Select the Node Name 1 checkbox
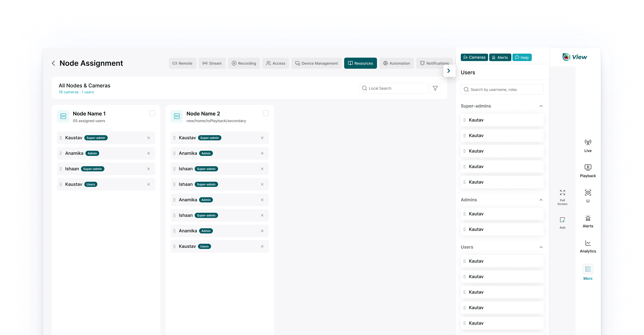Image resolution: width=644 pixels, height=335 pixels. pos(152,113)
